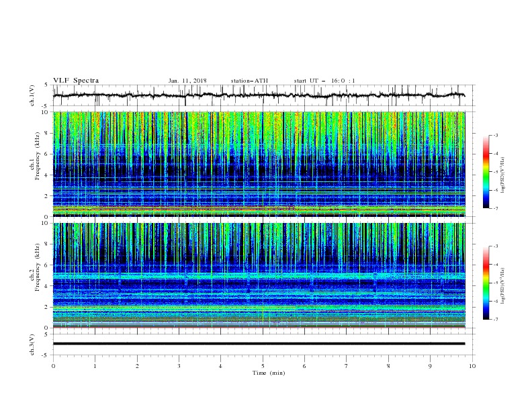Viewport: 532px width, 411px height.
Task: Click the "ch.3(V)" axis label
Action: 32,345
